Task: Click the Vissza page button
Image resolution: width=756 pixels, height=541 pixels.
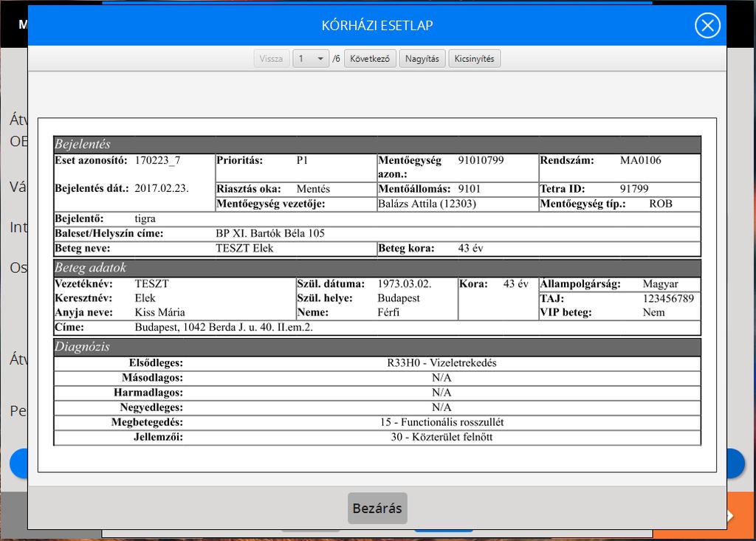Action: pos(271,59)
